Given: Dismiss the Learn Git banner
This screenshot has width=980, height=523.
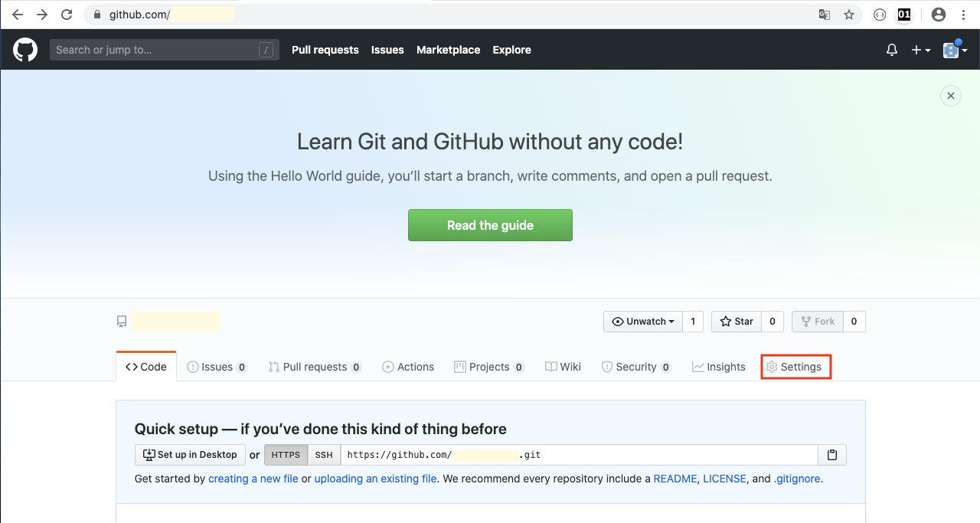Looking at the screenshot, I should pos(950,96).
